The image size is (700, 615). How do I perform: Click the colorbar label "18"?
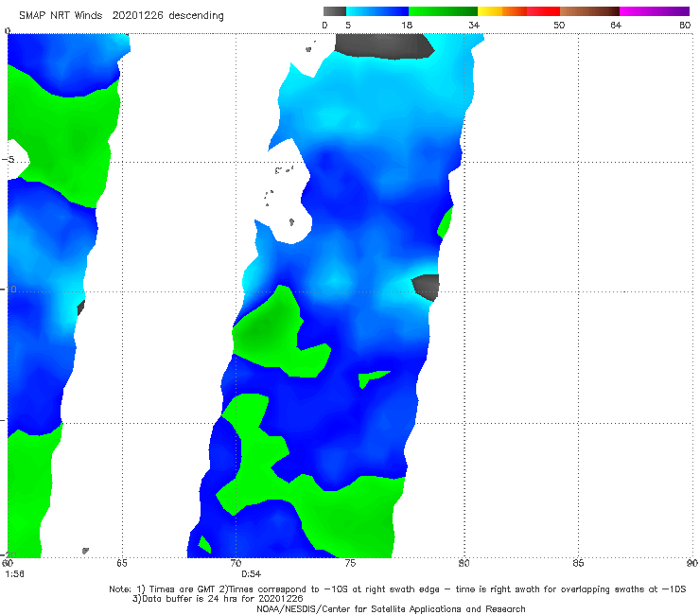[407, 25]
